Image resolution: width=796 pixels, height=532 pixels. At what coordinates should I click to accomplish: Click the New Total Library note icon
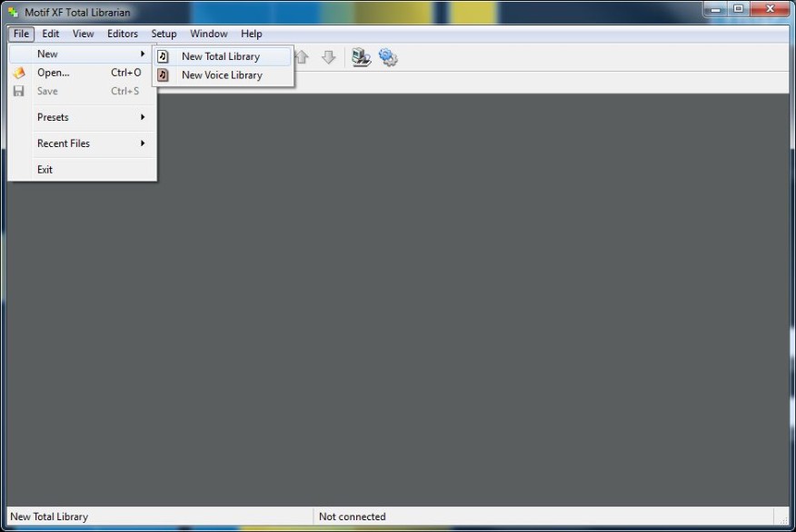[x=163, y=56]
